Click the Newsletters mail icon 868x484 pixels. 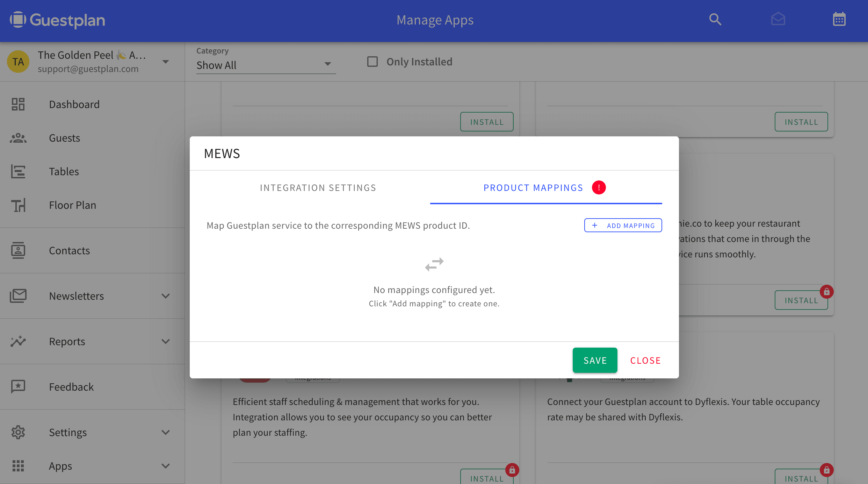pyautogui.click(x=18, y=296)
